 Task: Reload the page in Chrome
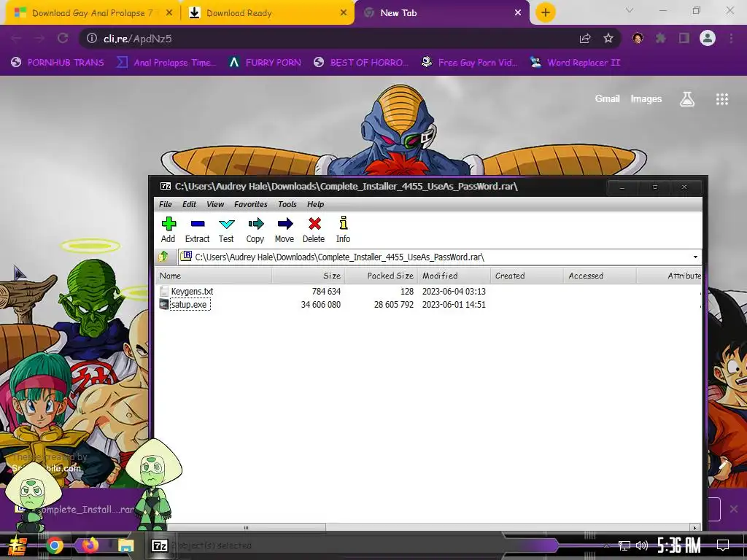(63, 38)
